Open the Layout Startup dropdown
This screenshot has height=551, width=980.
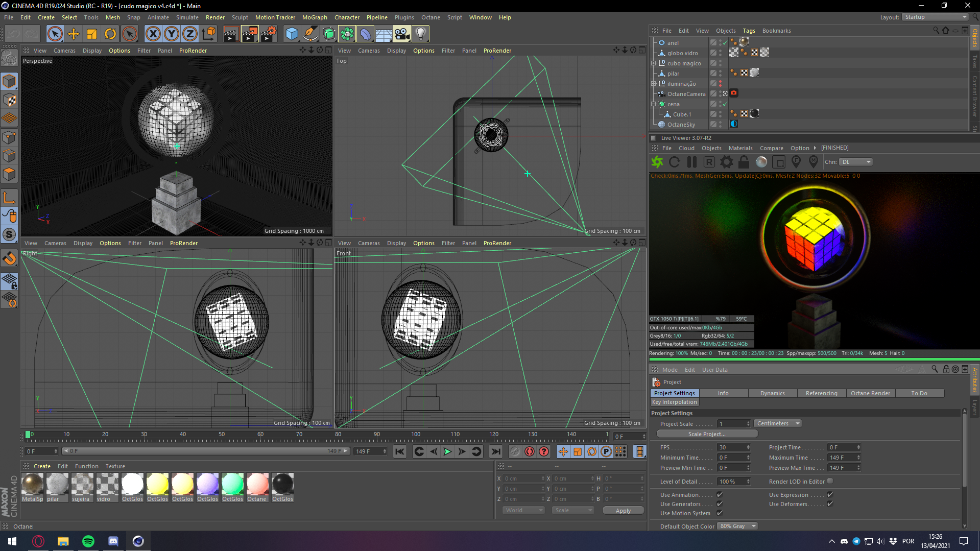(935, 17)
